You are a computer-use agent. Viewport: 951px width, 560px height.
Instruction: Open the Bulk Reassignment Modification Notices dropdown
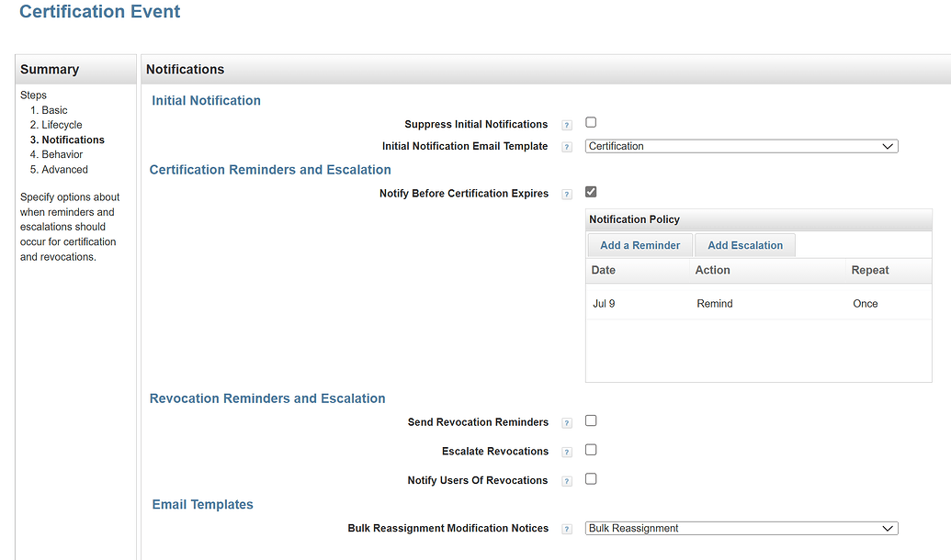click(x=742, y=528)
